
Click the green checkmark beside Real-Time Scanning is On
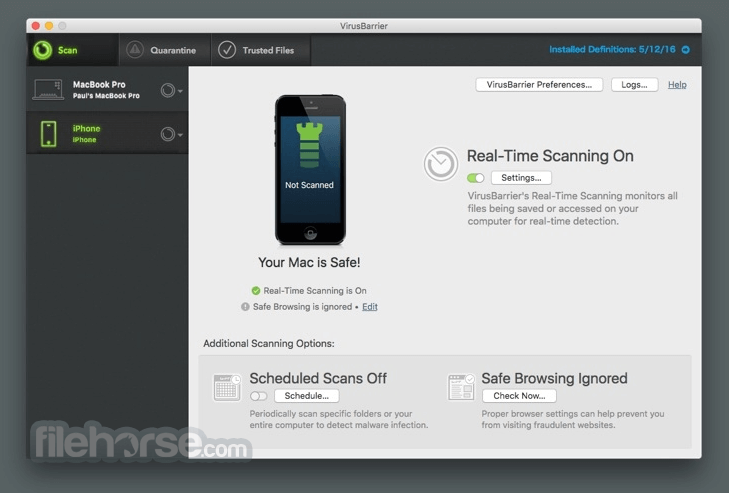coord(256,291)
